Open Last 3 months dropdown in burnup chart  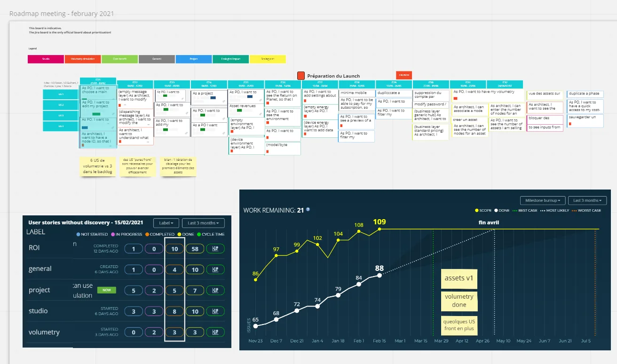pyautogui.click(x=587, y=200)
